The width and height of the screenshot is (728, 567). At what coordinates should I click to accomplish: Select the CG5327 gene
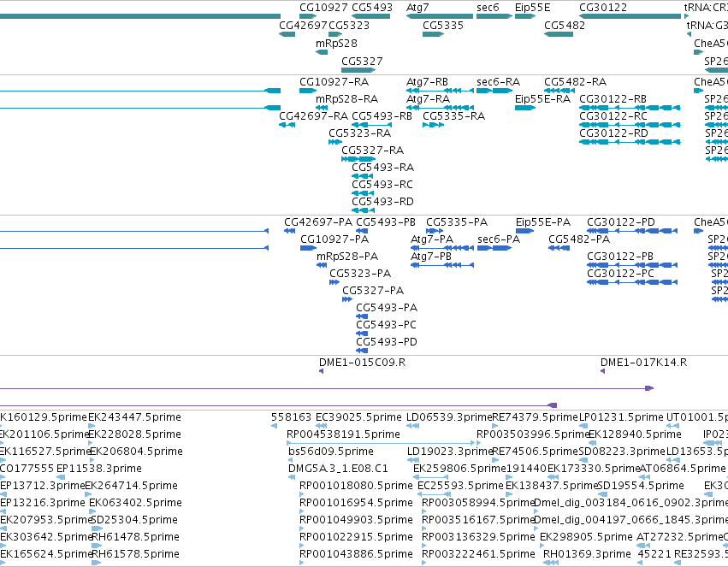click(358, 70)
